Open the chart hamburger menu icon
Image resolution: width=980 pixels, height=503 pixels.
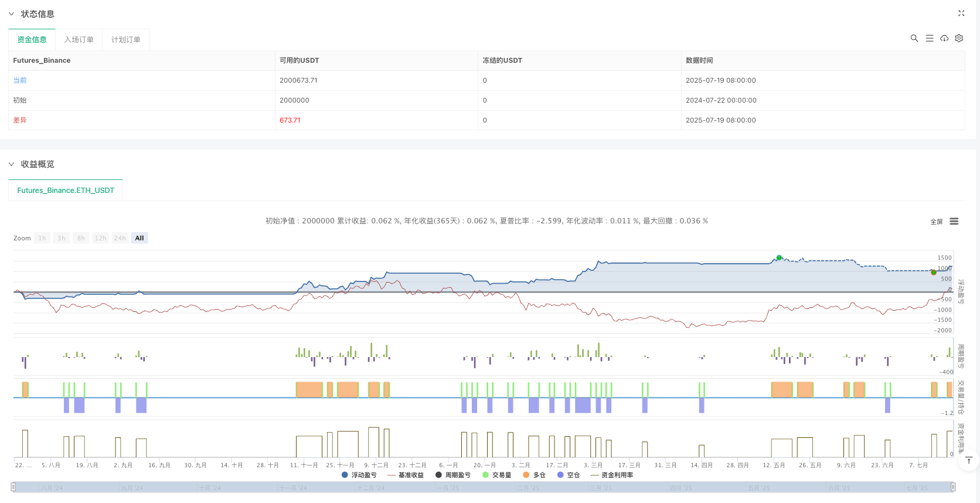[x=954, y=222]
